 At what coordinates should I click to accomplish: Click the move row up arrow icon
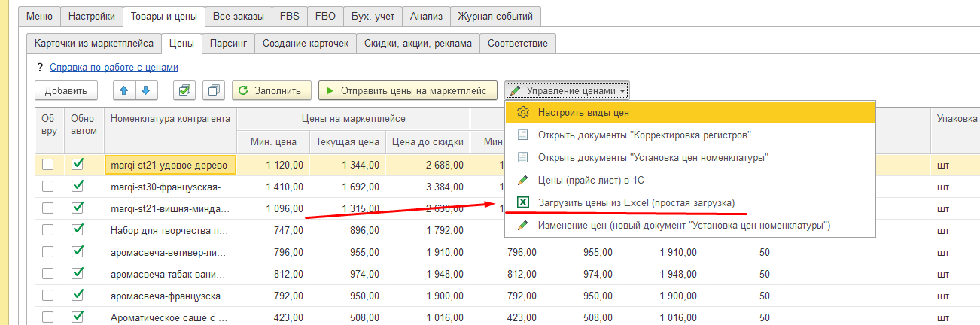pos(124,90)
